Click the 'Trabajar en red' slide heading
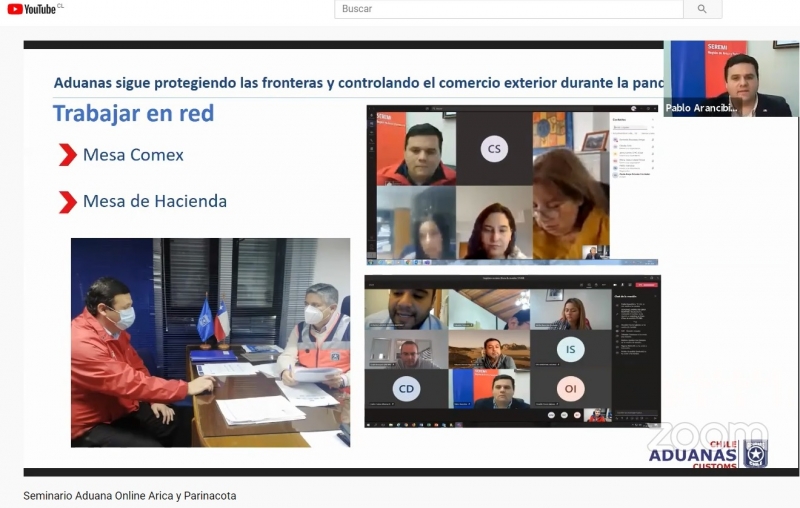This screenshot has width=800, height=508. [x=133, y=113]
